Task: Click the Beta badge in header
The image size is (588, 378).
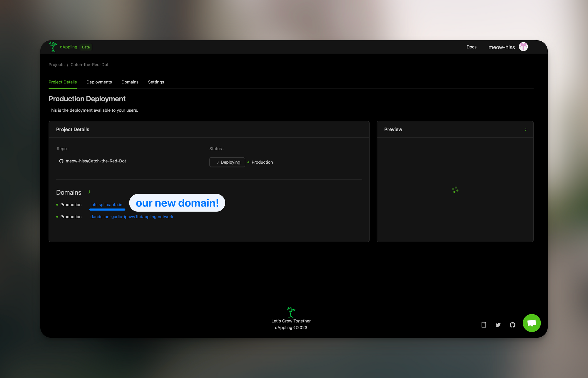Action: click(86, 47)
